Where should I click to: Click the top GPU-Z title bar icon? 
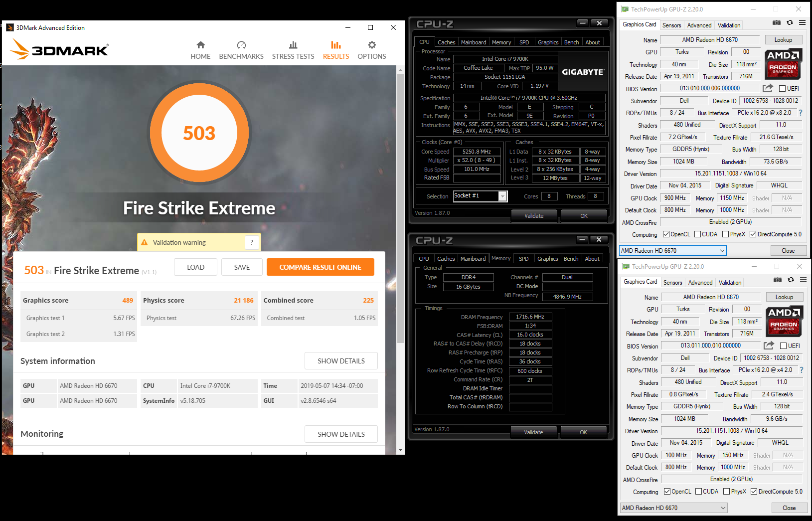point(625,9)
